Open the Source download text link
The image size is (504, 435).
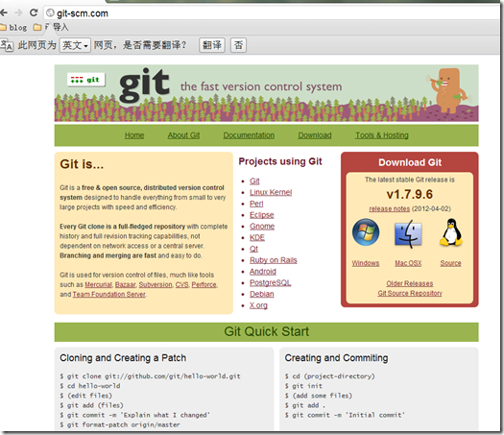point(450,263)
